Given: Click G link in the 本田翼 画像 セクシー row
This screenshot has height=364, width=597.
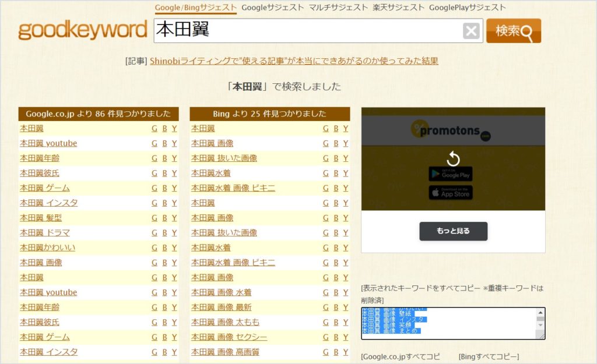Looking at the screenshot, I should coord(325,337).
